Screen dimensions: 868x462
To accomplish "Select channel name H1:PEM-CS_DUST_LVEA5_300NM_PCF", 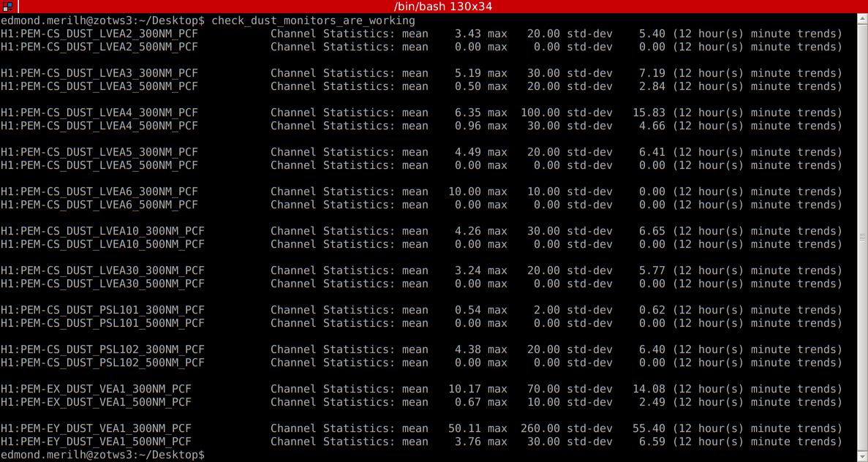I will (x=99, y=152).
